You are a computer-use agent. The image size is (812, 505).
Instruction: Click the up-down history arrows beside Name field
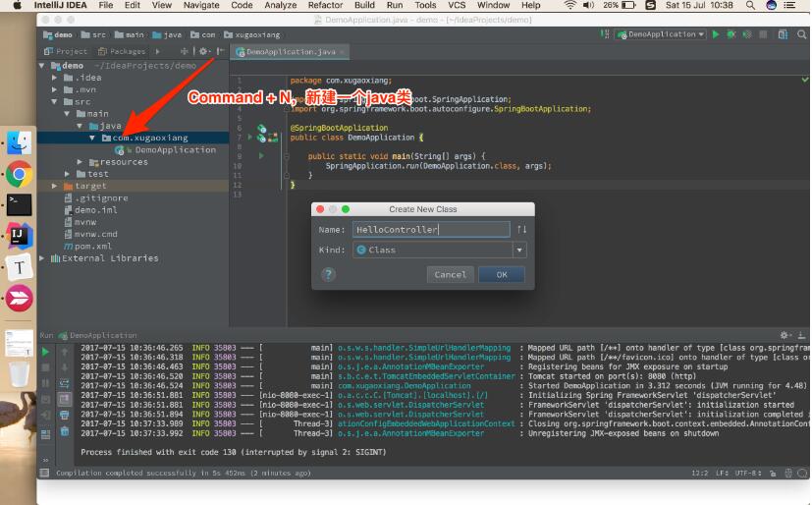[x=521, y=229]
